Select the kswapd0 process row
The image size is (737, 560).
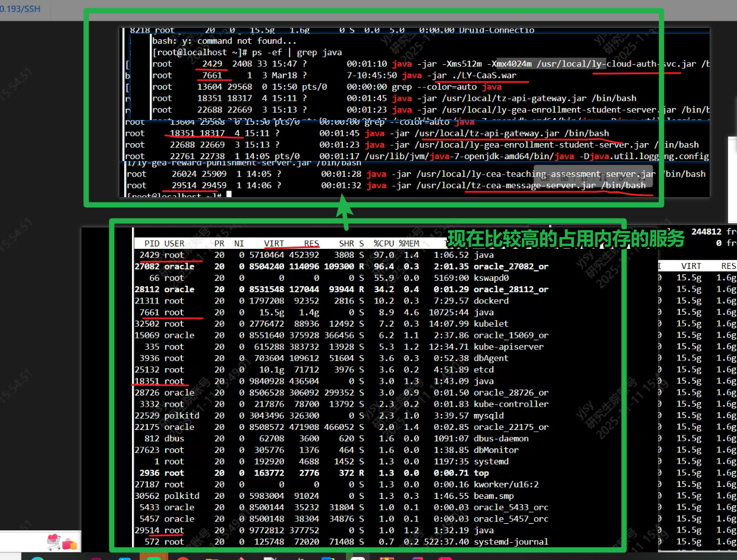pos(341,278)
